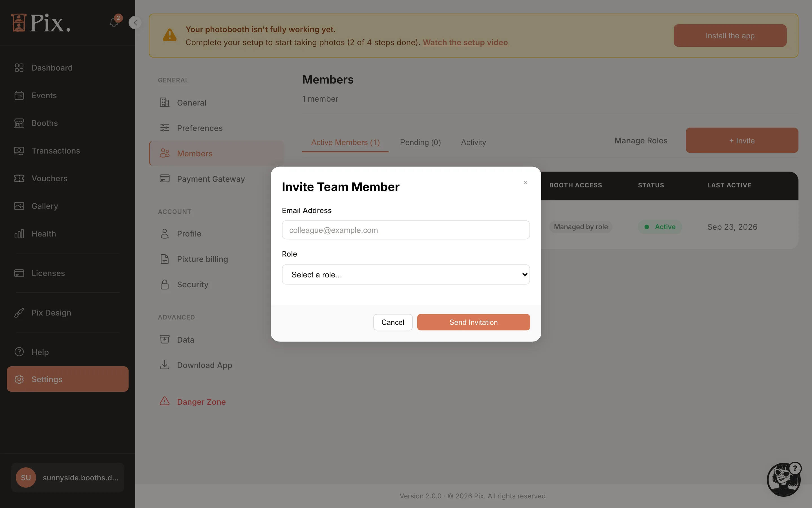The width and height of the screenshot is (812, 508).
Task: Open the Select a role dropdown
Action: pos(406,275)
